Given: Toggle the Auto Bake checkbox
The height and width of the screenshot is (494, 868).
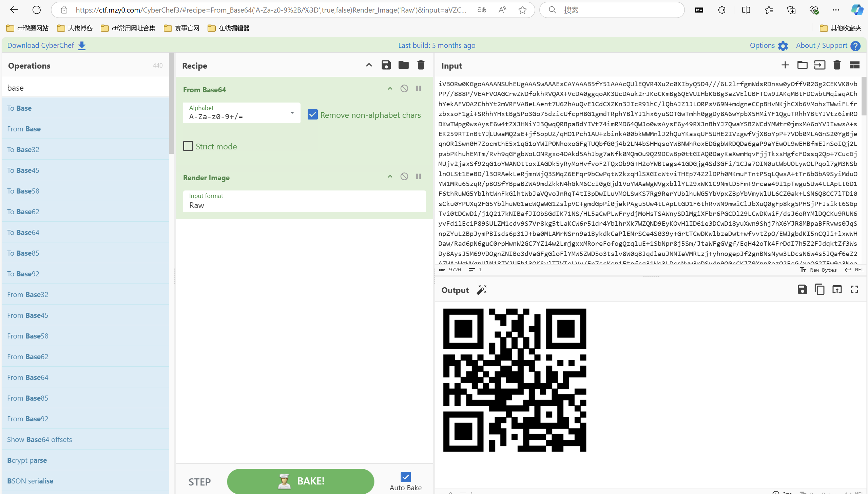Looking at the screenshot, I should point(405,477).
